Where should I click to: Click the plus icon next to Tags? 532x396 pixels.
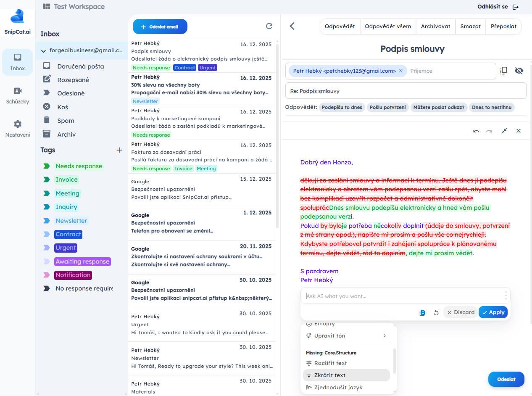click(x=119, y=150)
